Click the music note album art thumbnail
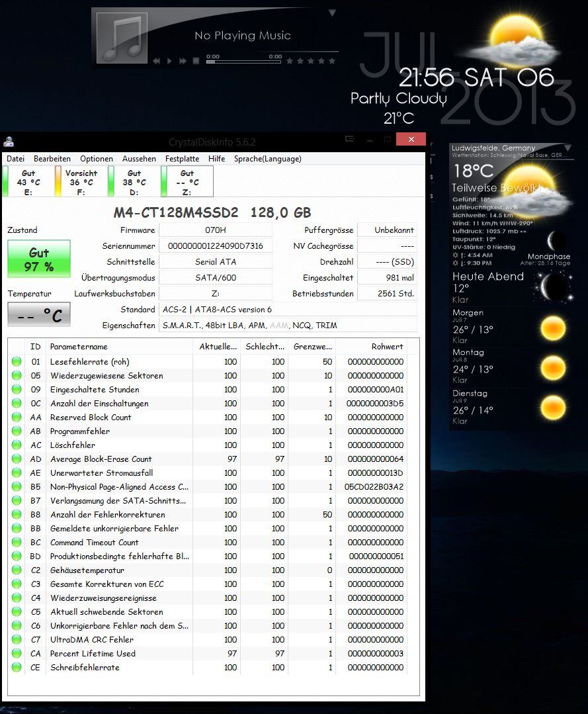The width and height of the screenshot is (588, 714). coord(122,38)
